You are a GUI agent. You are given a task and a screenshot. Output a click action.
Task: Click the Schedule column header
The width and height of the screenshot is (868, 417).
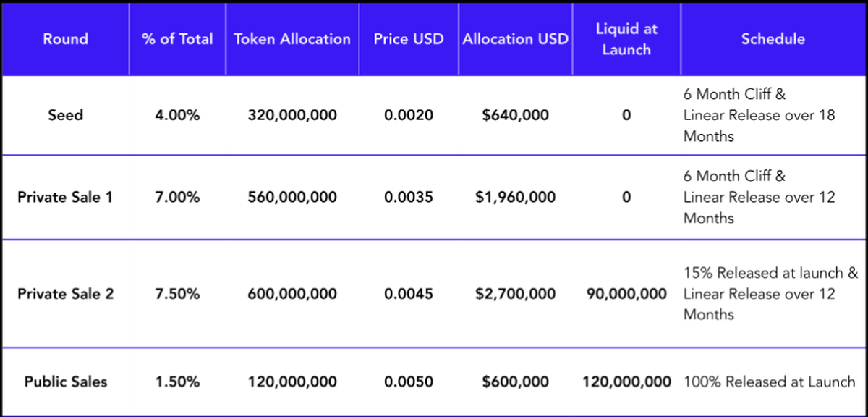[x=773, y=39]
